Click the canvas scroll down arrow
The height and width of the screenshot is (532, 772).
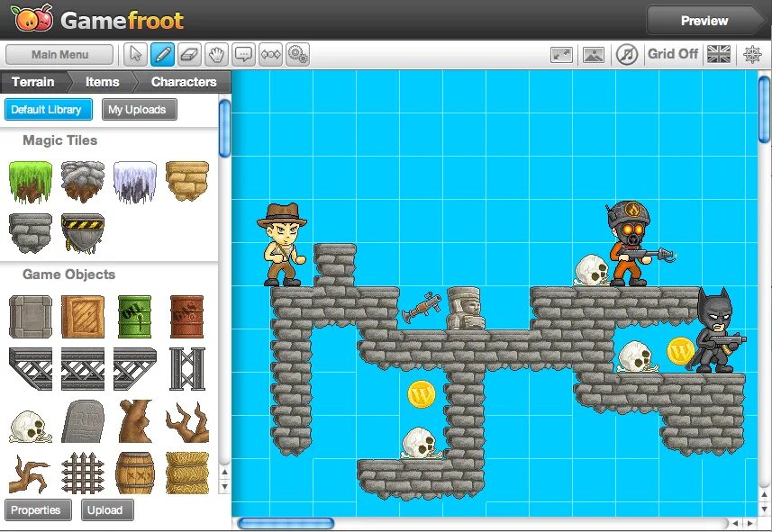(764, 509)
